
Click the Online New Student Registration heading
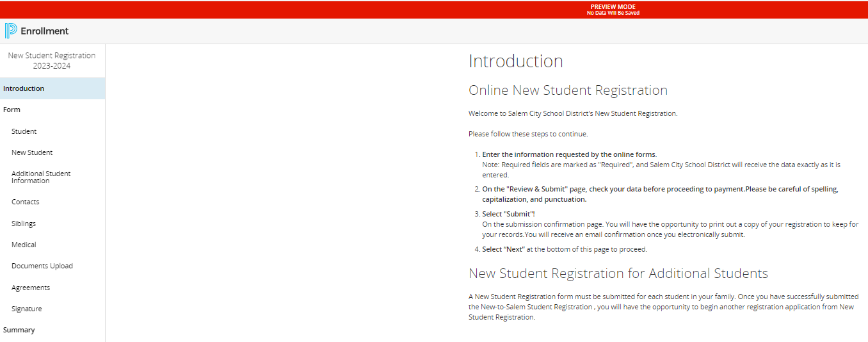point(568,90)
